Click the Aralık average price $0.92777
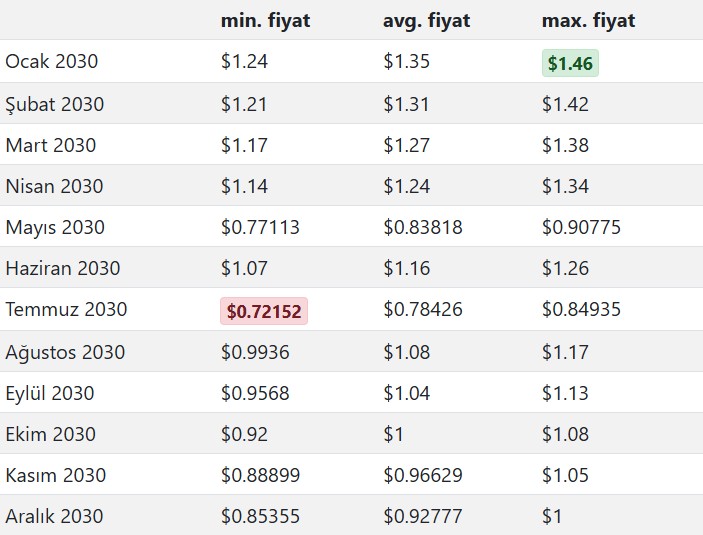The image size is (703, 535). tap(422, 516)
